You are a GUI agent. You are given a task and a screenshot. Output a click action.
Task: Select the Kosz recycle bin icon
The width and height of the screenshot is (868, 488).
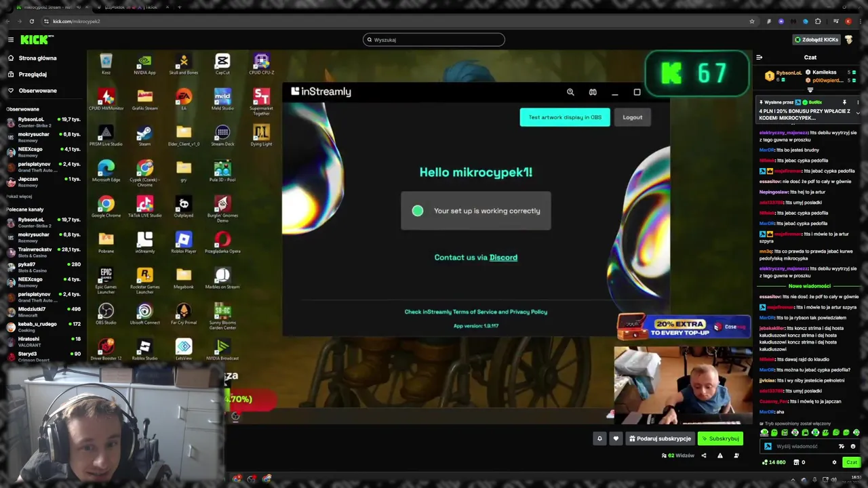pos(106,64)
